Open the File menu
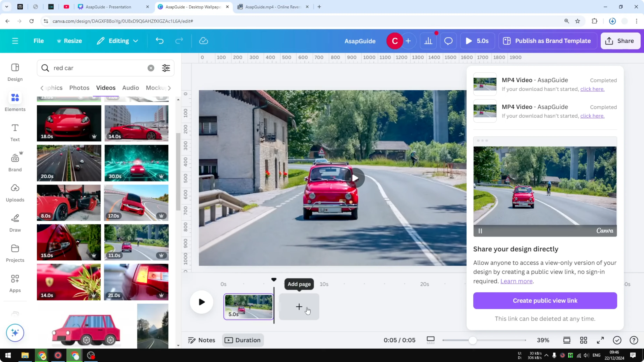 click(x=38, y=41)
